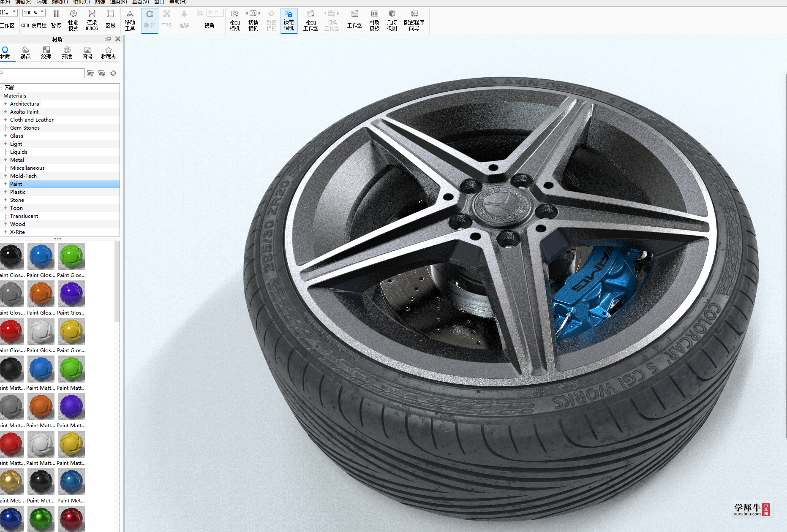Select the Liquids category

19,152
